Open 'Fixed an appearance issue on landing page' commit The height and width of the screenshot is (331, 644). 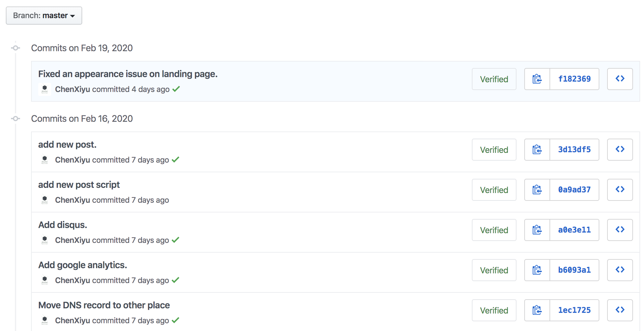click(128, 74)
